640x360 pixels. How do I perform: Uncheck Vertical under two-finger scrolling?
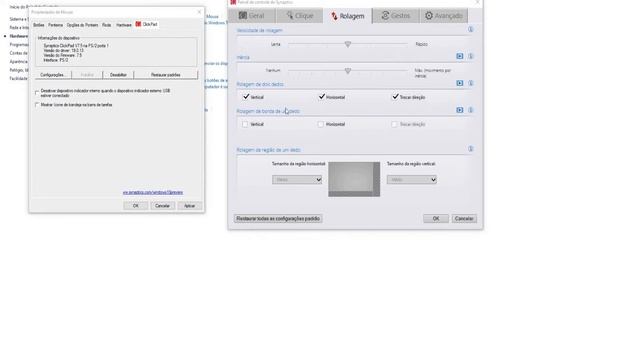[246, 97]
